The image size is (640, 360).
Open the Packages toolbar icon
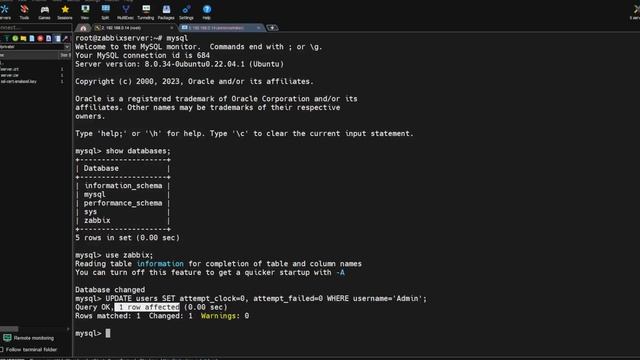166,12
